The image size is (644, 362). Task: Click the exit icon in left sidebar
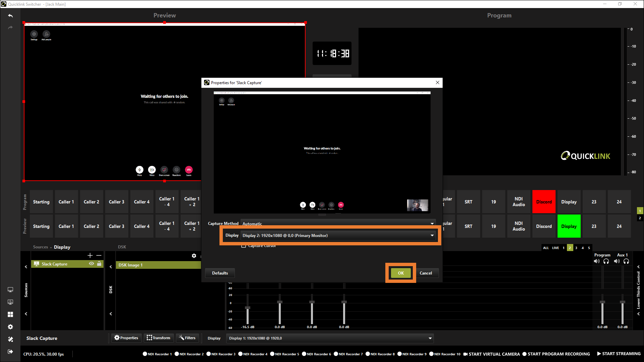pos(10,352)
